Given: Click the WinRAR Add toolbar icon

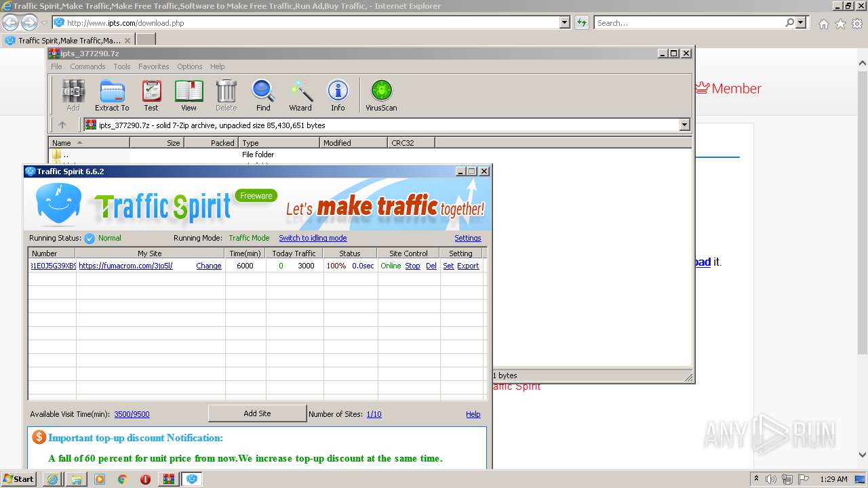Looking at the screenshot, I should [x=73, y=96].
